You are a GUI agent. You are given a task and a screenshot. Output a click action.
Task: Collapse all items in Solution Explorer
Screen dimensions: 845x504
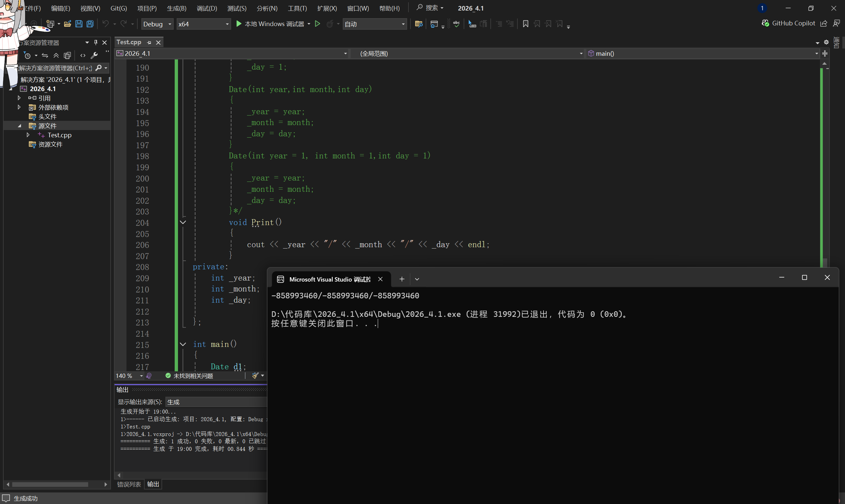coord(56,55)
